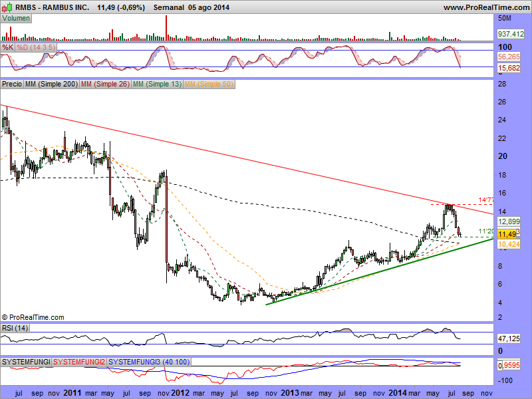Click the candlestick chart icon beside RMBS
The width and height of the screenshot is (532, 399).
(7, 7)
